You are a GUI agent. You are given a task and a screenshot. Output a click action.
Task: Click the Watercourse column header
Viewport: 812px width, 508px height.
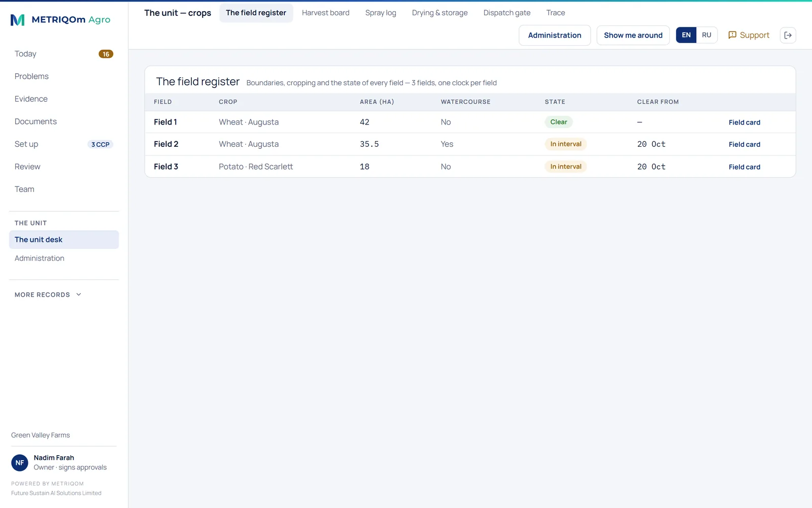click(465, 102)
